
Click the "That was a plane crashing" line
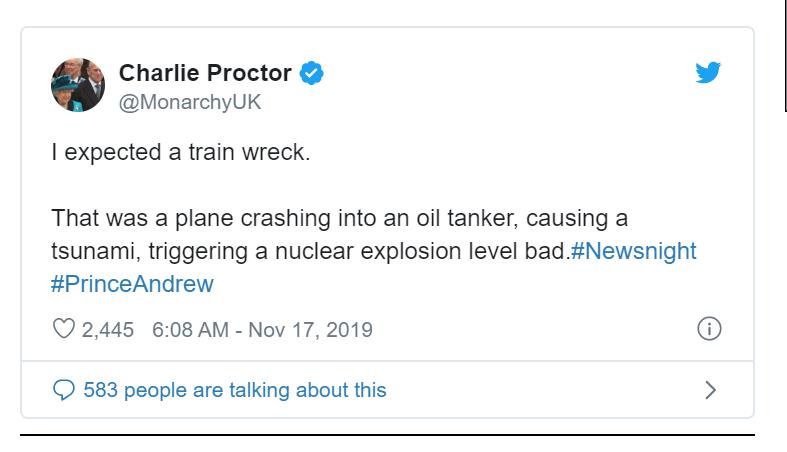click(200, 217)
